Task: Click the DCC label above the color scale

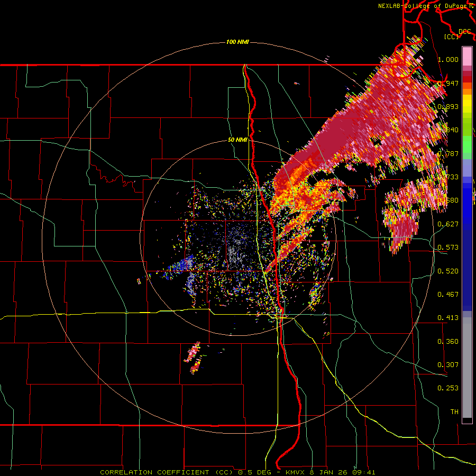Action: pos(464,32)
